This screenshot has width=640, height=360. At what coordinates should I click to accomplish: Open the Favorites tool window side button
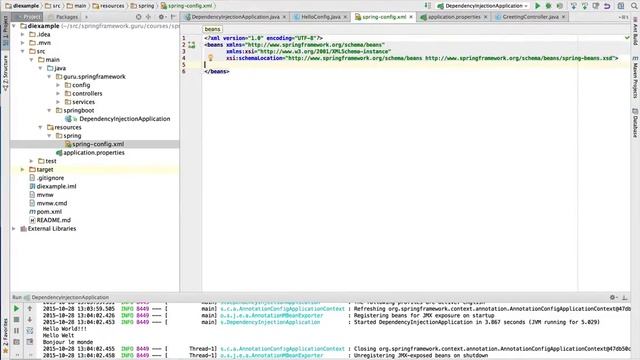click(x=5, y=336)
